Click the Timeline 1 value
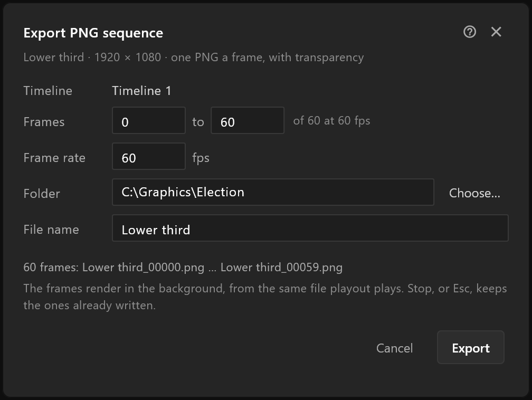532x400 pixels. pos(141,91)
